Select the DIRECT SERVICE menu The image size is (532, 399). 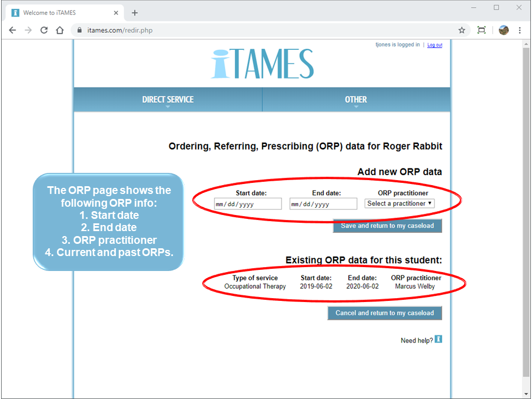(x=167, y=99)
